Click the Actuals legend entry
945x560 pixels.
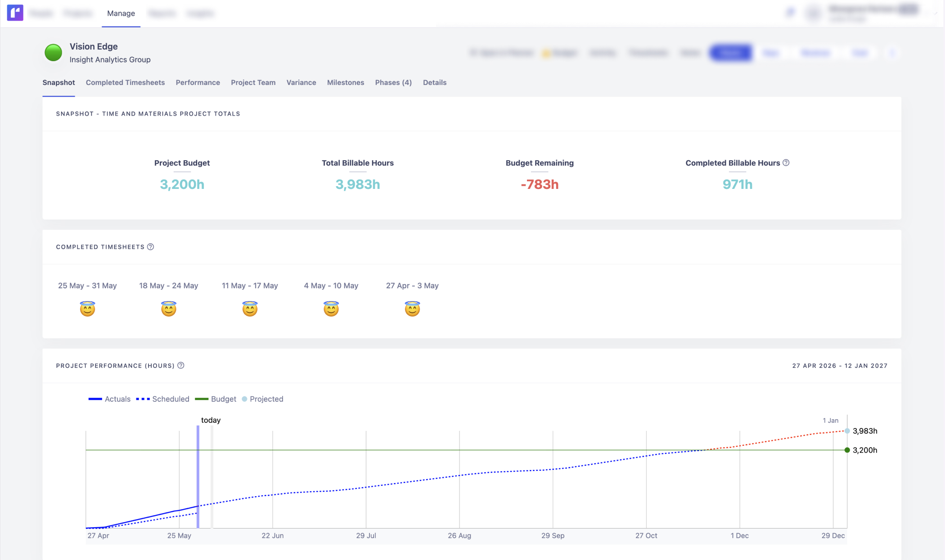[x=109, y=399]
